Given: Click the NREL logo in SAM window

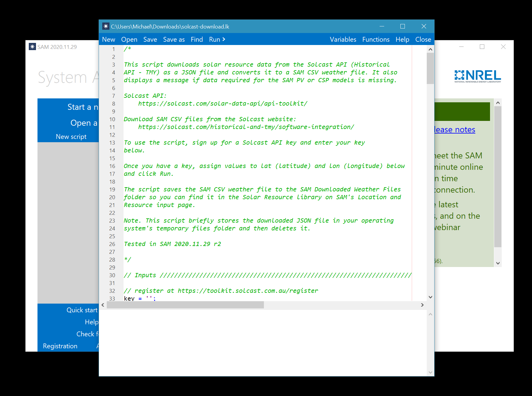Looking at the screenshot, I should click(477, 76).
